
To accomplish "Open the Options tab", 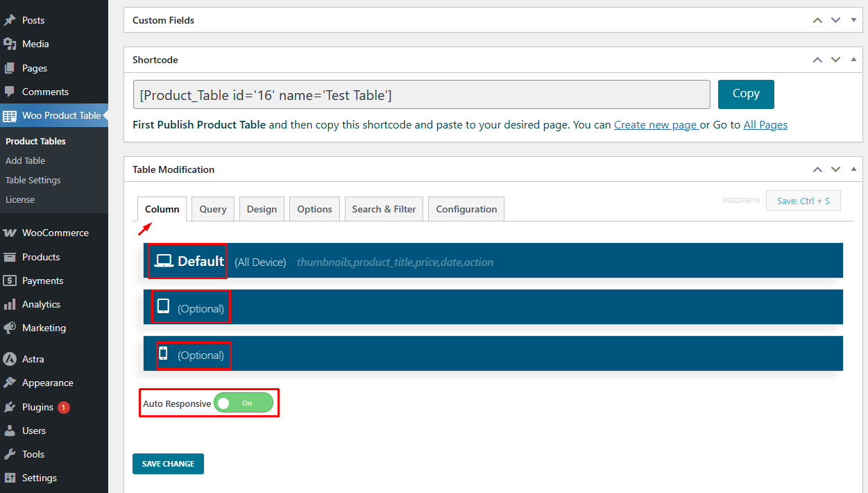I will [314, 209].
